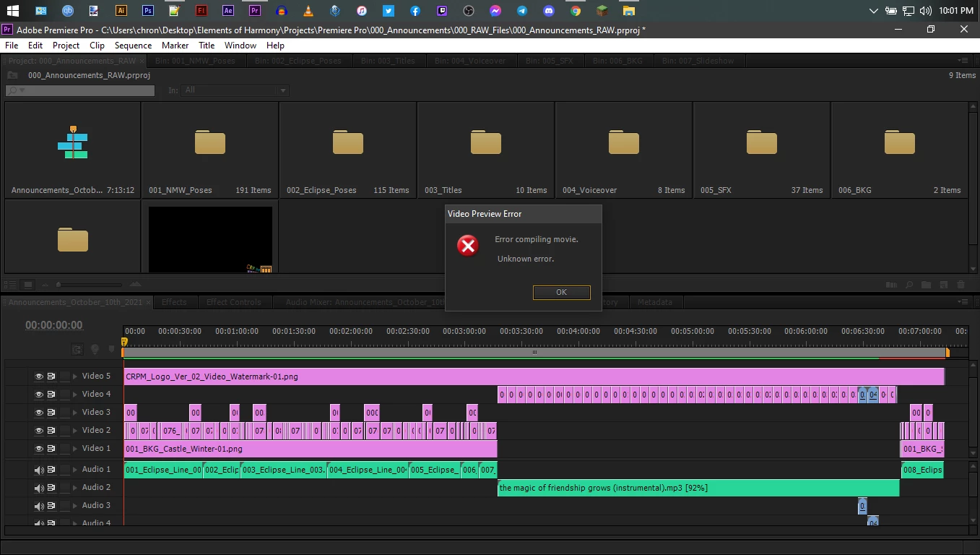The height and width of the screenshot is (555, 980).
Task: Toggle sync lock on Audio 1 track
Action: pos(52,470)
